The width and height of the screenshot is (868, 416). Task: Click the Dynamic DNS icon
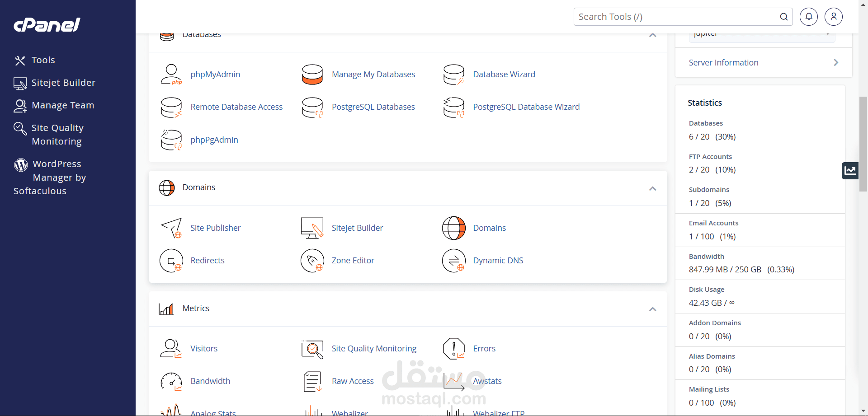click(453, 261)
